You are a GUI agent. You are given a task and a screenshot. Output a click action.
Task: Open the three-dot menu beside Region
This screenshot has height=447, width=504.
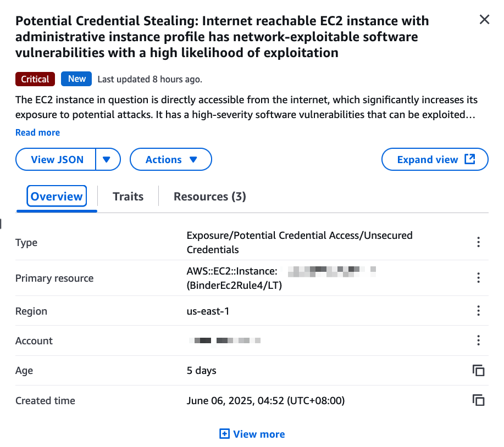(x=478, y=311)
